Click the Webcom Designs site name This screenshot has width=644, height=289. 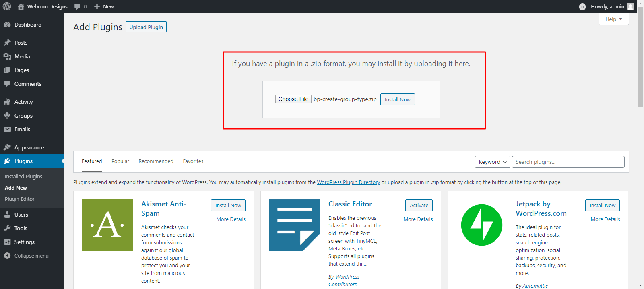47,6
